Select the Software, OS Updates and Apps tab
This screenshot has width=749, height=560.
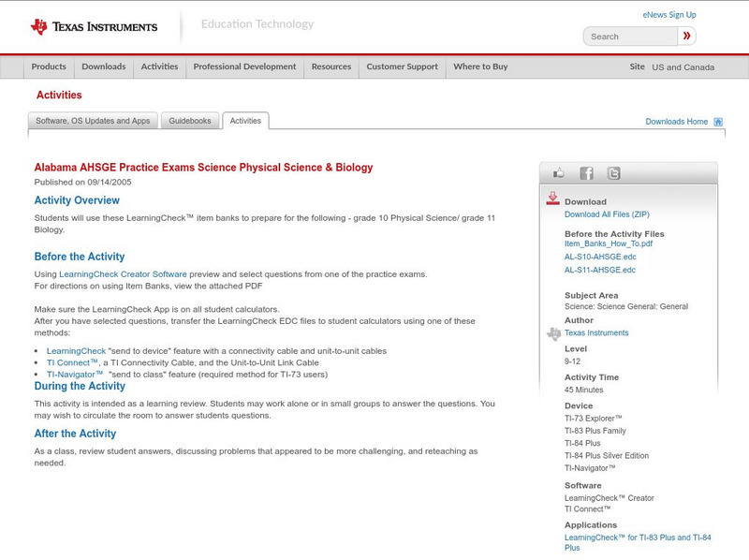point(94,120)
